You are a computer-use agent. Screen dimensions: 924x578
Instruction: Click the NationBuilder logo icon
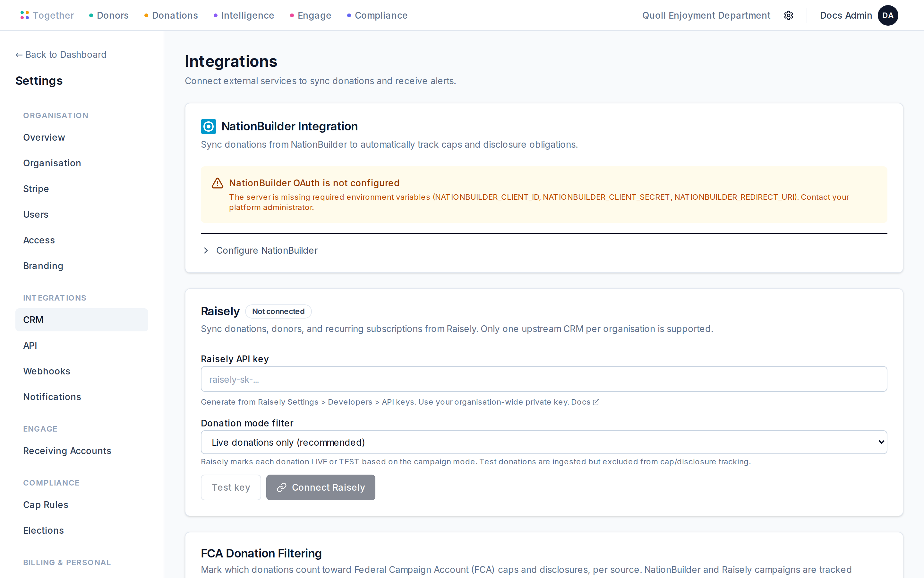click(209, 127)
